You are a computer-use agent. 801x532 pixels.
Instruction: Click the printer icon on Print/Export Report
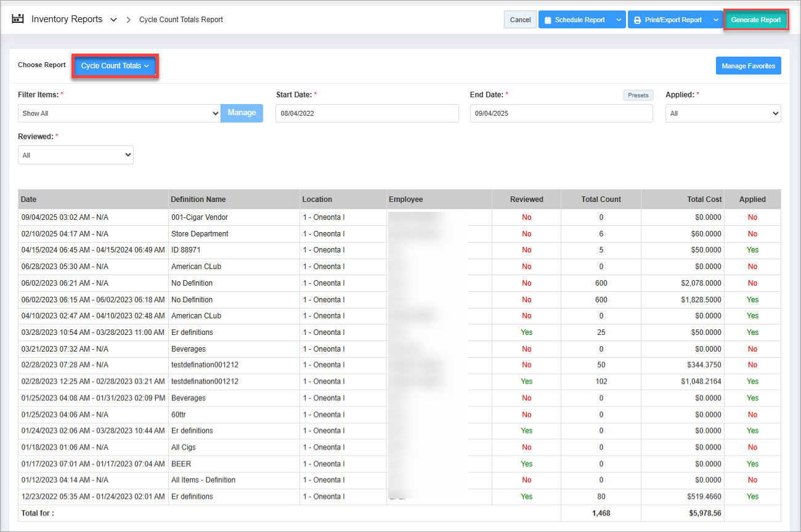(x=637, y=20)
